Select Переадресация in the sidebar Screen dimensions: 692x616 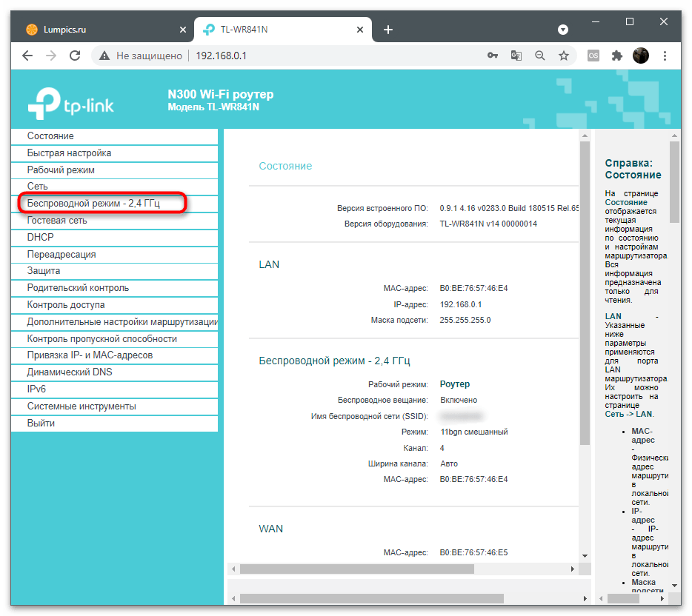coord(114,255)
